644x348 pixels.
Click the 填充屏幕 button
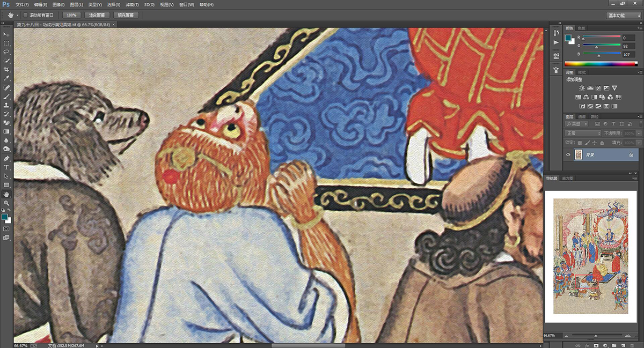[126, 15]
